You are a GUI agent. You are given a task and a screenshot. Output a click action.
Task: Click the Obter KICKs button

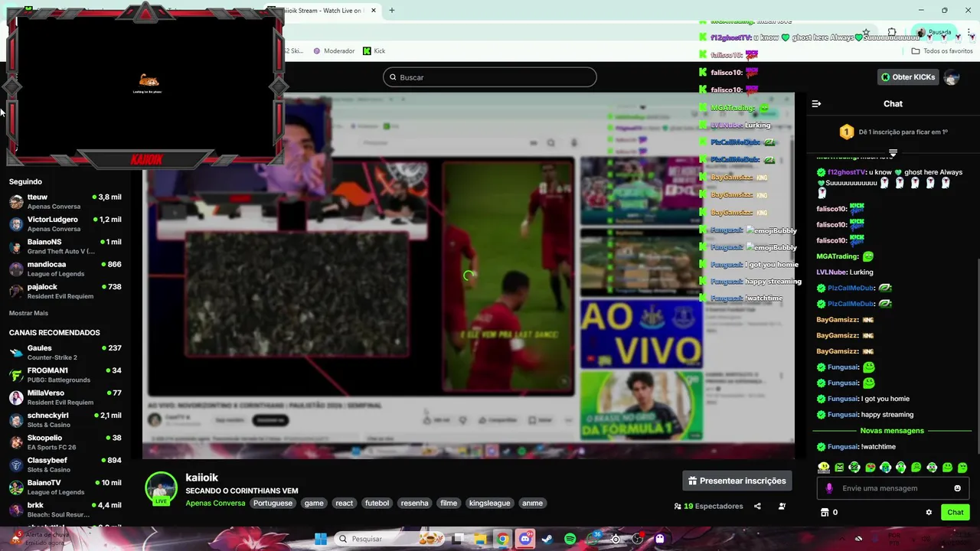(x=907, y=77)
